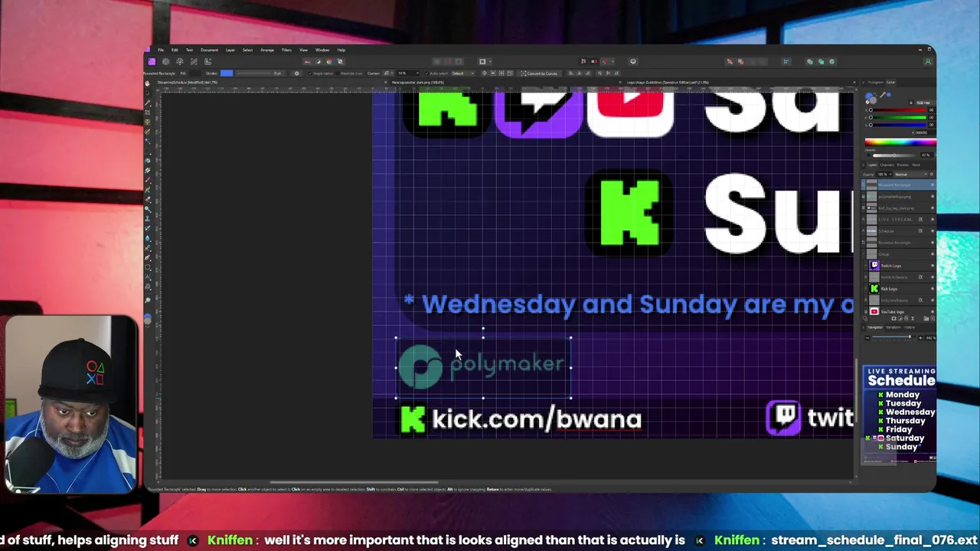Apply Auto White Balance from the toolbar
This screenshot has height=551, width=980.
pos(341,61)
